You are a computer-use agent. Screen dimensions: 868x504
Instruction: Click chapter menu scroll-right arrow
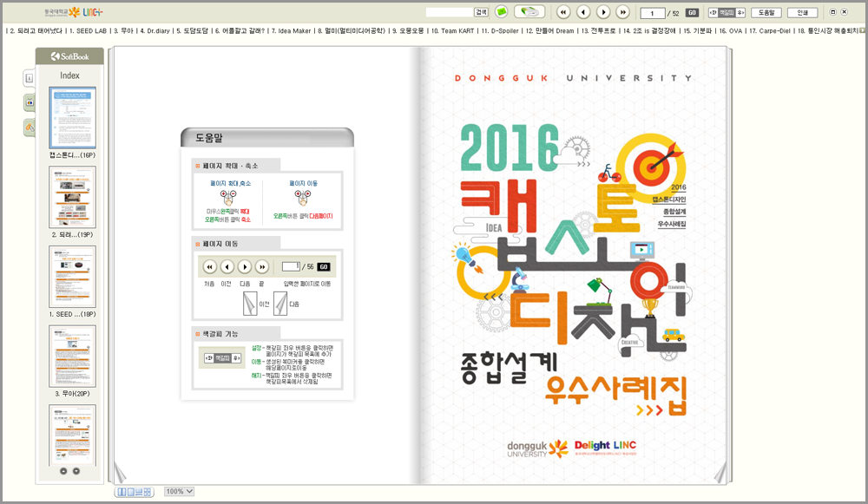863,31
